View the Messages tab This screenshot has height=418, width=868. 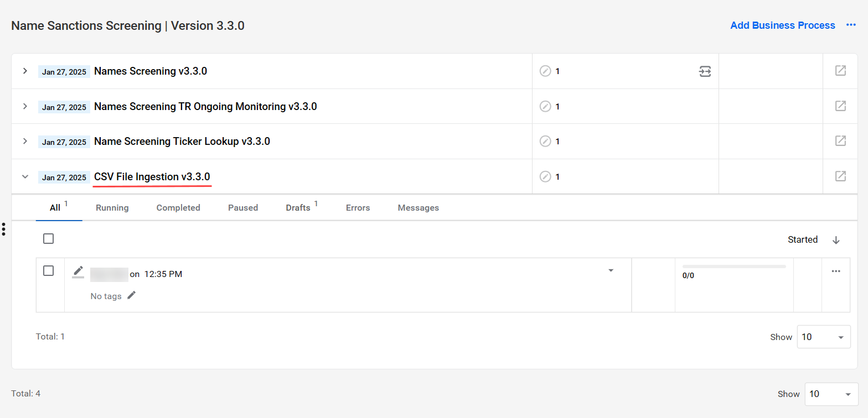click(x=418, y=208)
